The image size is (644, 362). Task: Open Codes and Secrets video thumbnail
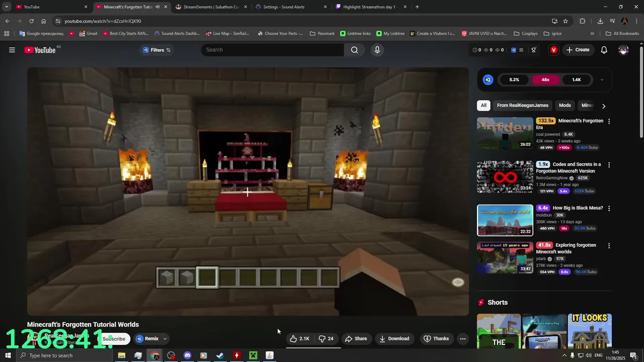[x=505, y=176]
